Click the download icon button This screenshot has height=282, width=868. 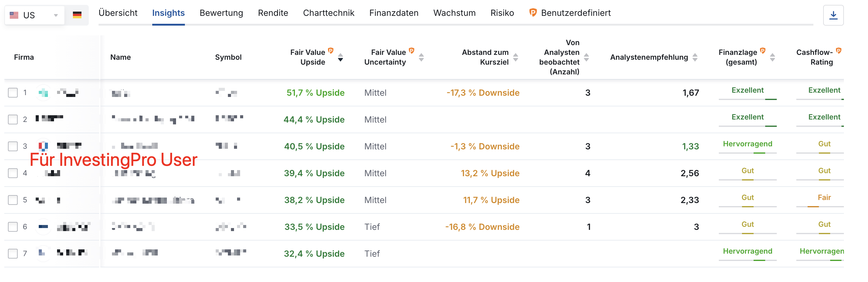coord(833,15)
